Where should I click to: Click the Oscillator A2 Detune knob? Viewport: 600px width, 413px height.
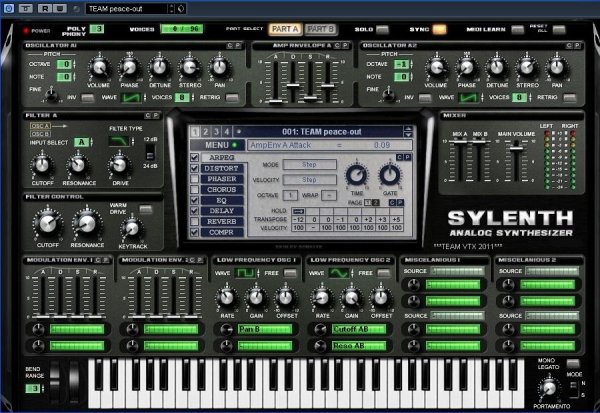(497, 68)
